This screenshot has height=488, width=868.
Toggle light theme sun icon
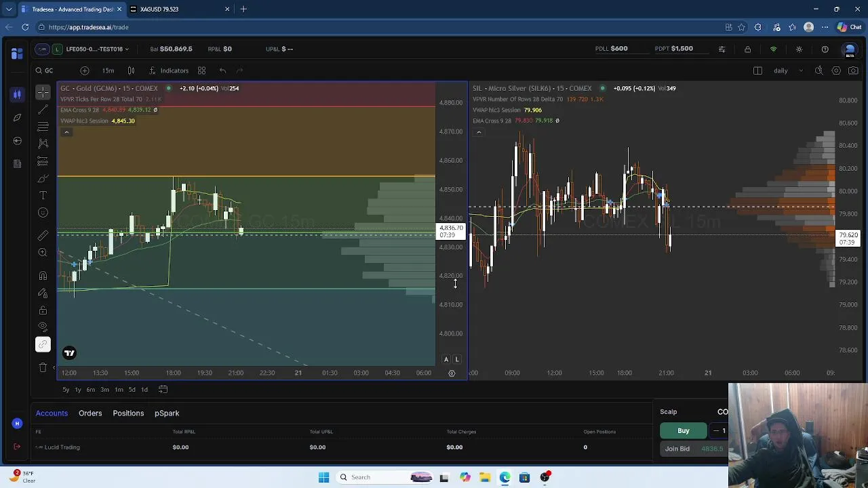click(799, 49)
